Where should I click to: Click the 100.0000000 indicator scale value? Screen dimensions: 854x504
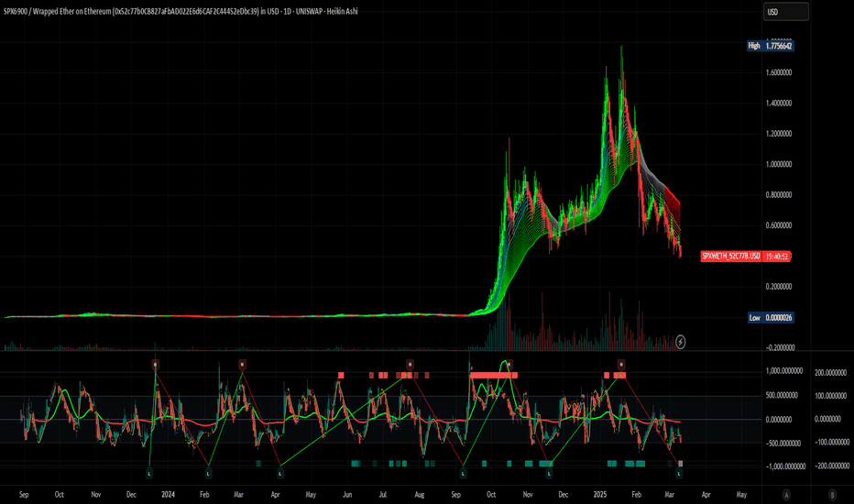pyautogui.click(x=830, y=396)
